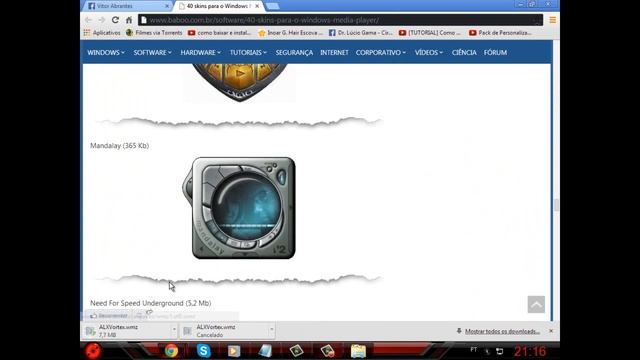Open Google Chrome from the taskbar

(x=171, y=351)
